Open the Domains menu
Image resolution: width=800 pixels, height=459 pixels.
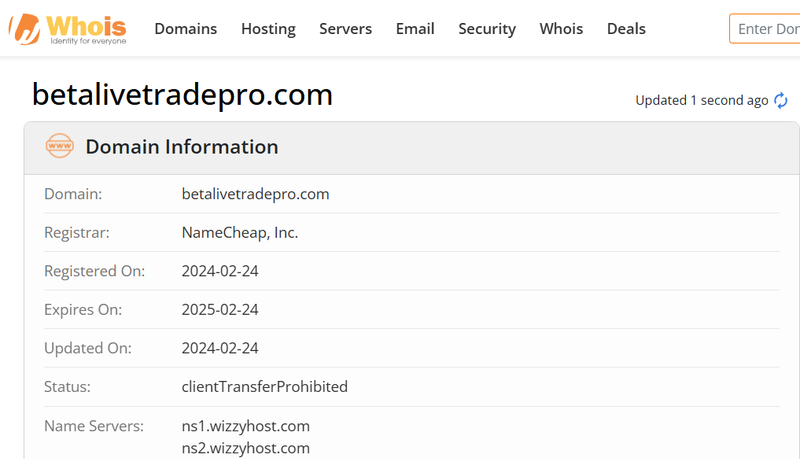(186, 29)
